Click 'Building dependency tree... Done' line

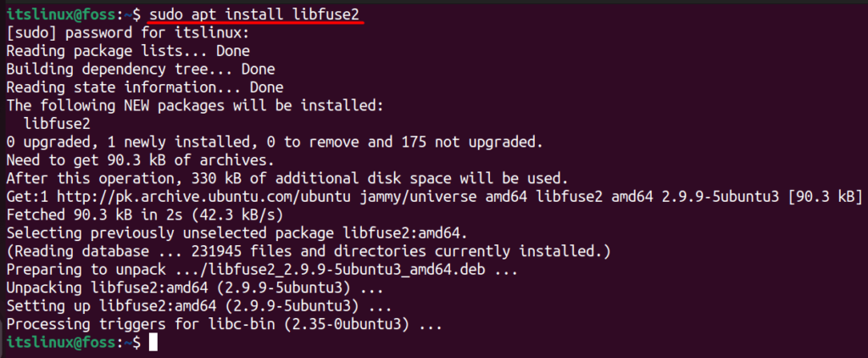pos(141,70)
